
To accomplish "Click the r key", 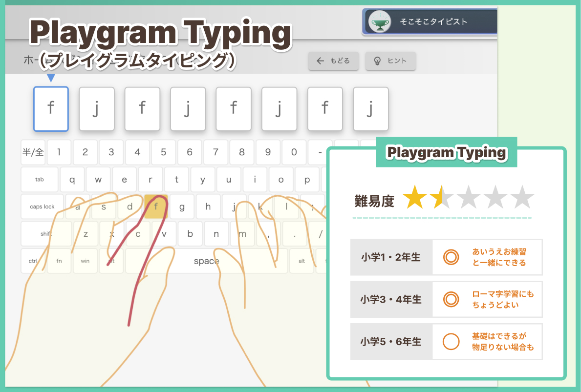I will click(151, 180).
